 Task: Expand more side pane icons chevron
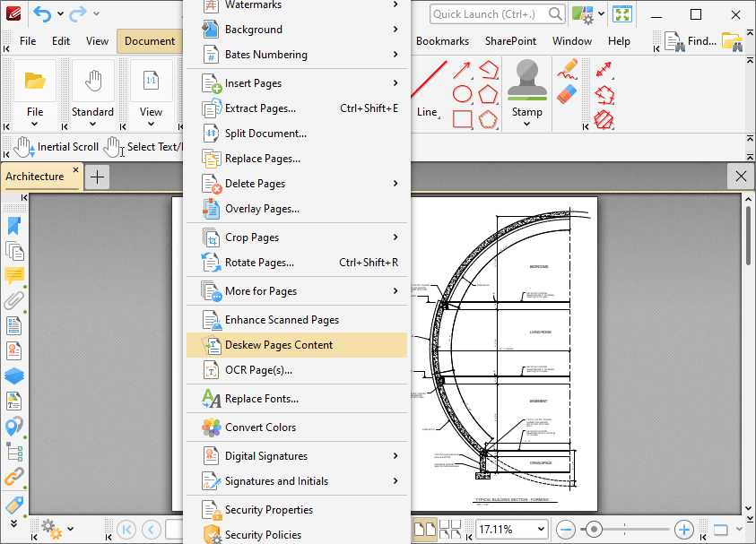(14, 522)
